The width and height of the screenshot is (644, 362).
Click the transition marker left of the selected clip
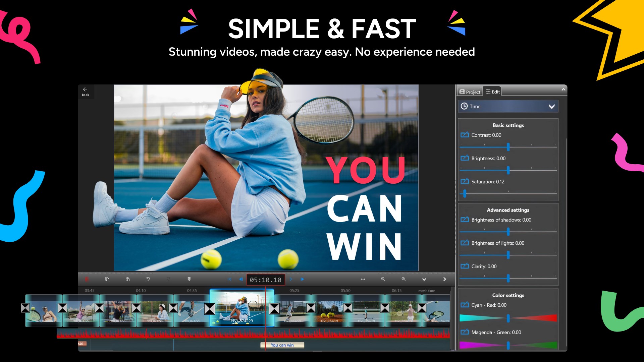coord(210,309)
